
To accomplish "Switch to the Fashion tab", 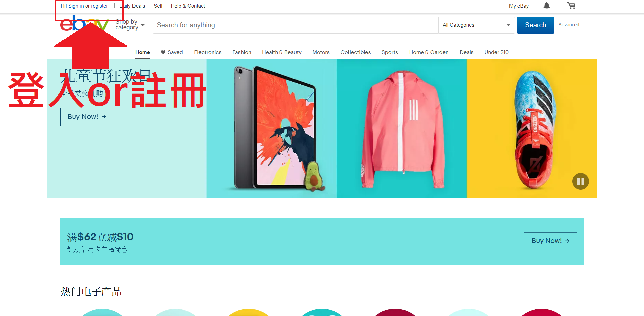I will point(241,52).
